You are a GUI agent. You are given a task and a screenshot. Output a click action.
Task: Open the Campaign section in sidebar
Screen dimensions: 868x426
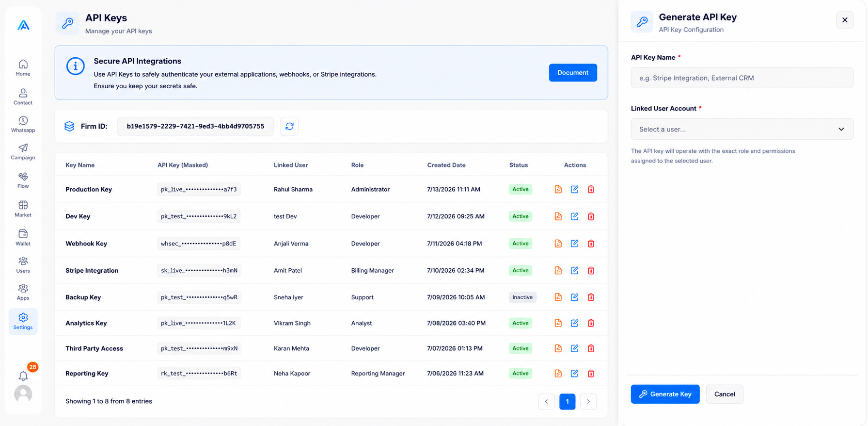tap(23, 152)
